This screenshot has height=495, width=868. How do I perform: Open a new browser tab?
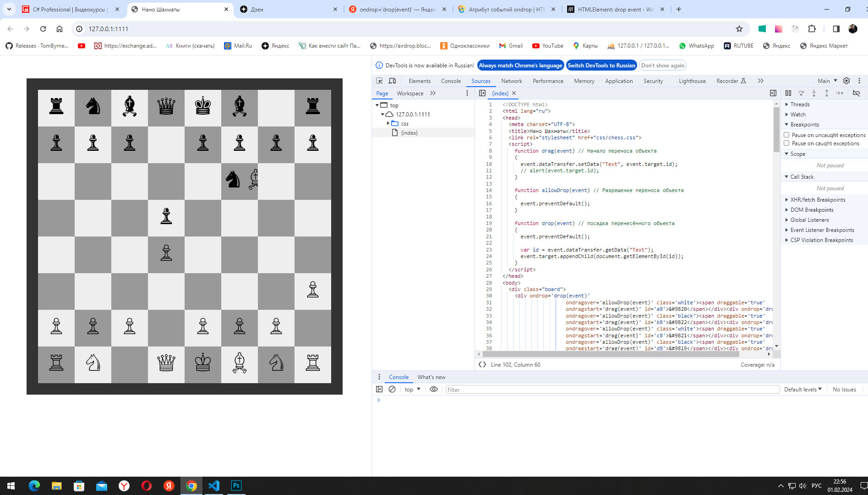[x=679, y=9]
